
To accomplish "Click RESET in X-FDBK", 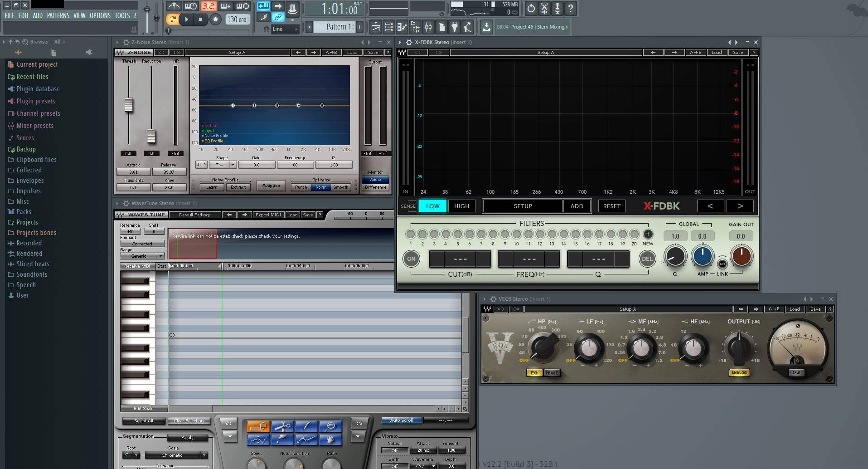I will pos(611,206).
